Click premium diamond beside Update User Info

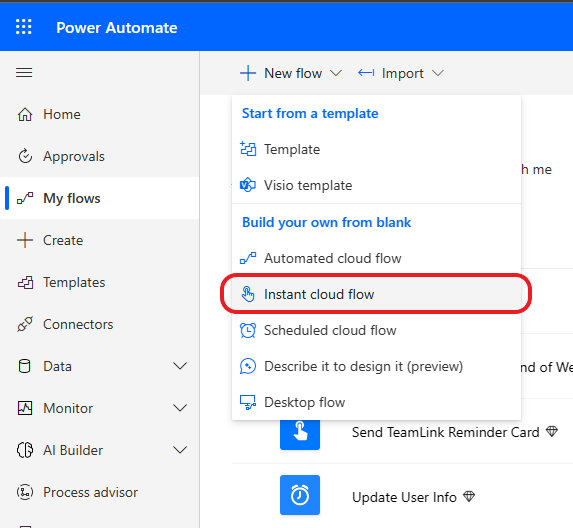point(469,496)
